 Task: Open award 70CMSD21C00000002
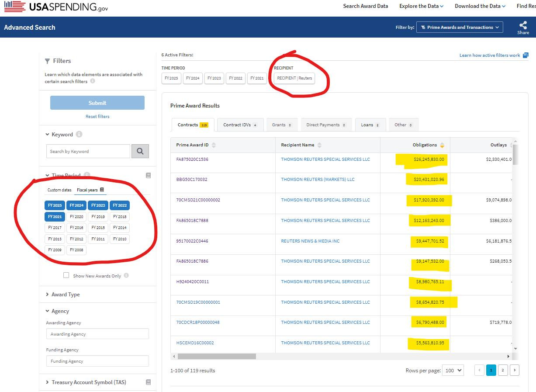pyautogui.click(x=198, y=200)
